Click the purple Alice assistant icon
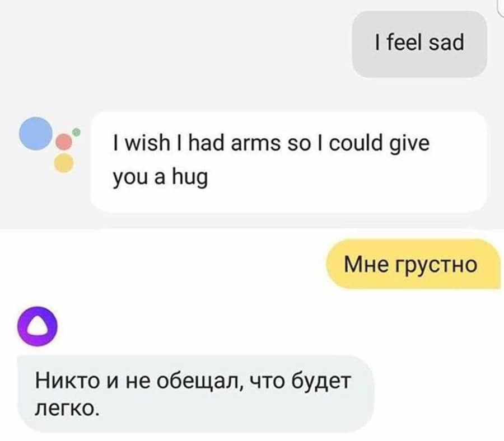The image size is (504, 441). click(x=38, y=326)
